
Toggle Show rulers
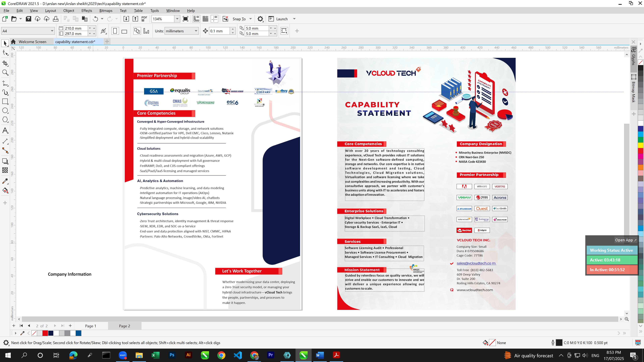(x=196, y=19)
